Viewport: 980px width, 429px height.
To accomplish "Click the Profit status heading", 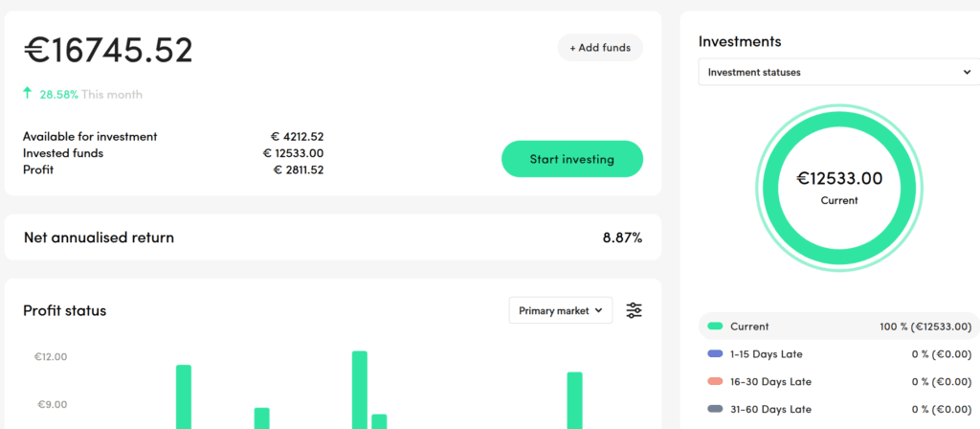I will (64, 310).
